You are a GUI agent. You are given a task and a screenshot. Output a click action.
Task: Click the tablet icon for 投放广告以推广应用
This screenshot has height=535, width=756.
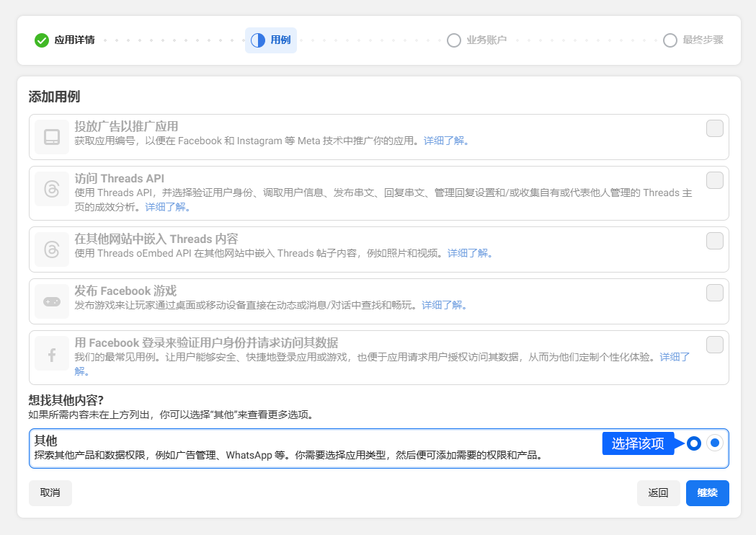pyautogui.click(x=52, y=137)
